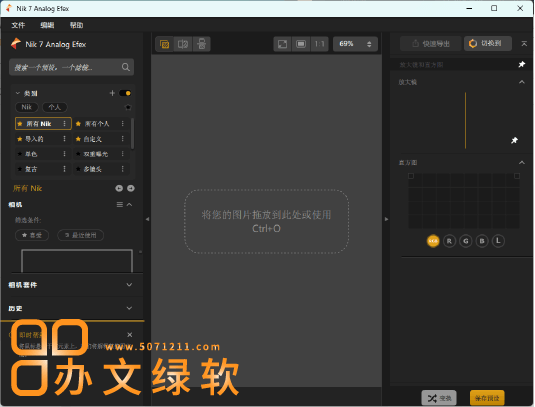Screen dimensions: 535x407
Task: Collapse the left panel with the side arrow
Action: pyautogui.click(x=147, y=219)
